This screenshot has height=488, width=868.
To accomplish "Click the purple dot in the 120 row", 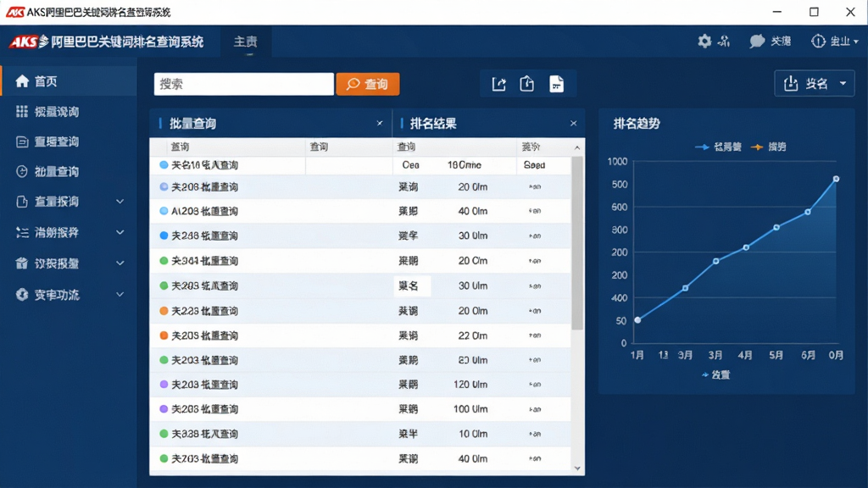I will tap(164, 384).
